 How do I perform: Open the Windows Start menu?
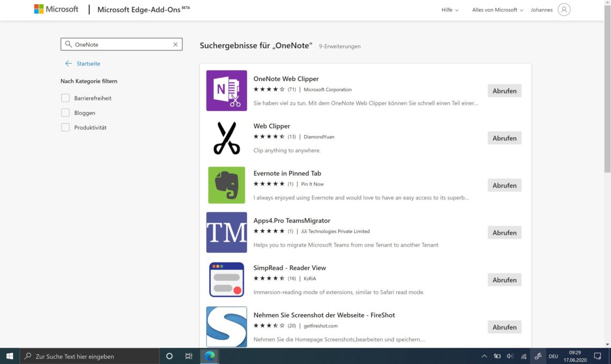coord(9,356)
